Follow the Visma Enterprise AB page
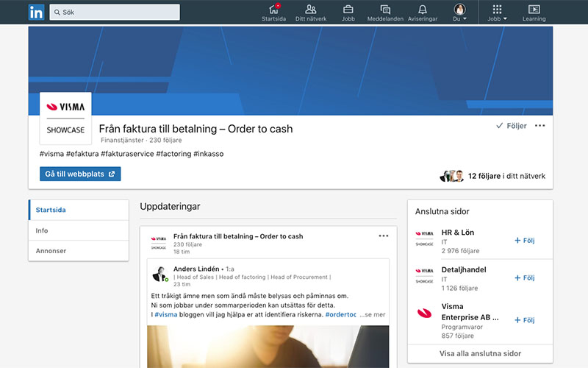588x368 pixels. (525, 320)
